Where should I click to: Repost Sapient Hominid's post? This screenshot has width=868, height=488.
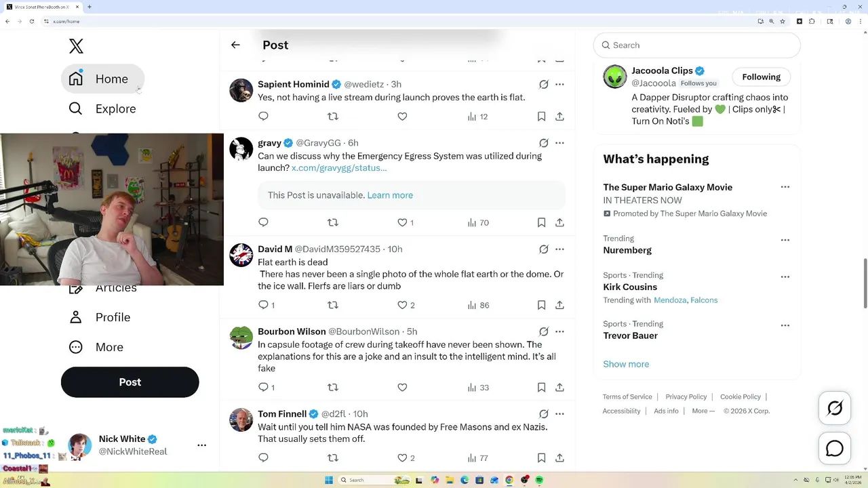333,117
